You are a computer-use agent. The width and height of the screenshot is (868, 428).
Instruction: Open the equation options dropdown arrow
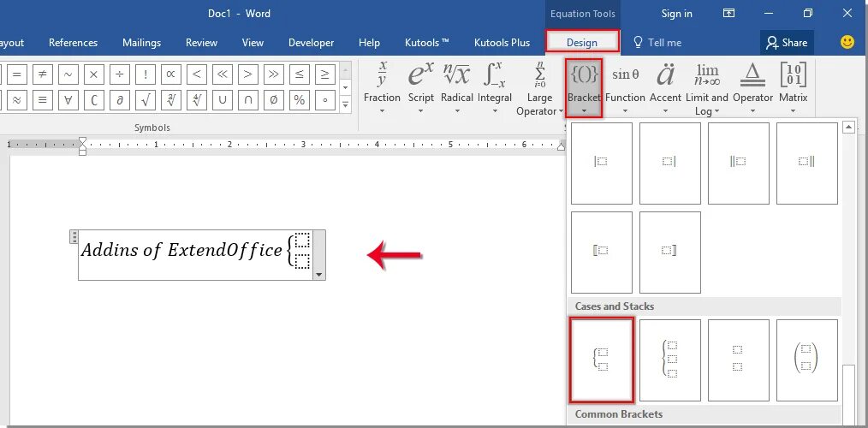318,275
